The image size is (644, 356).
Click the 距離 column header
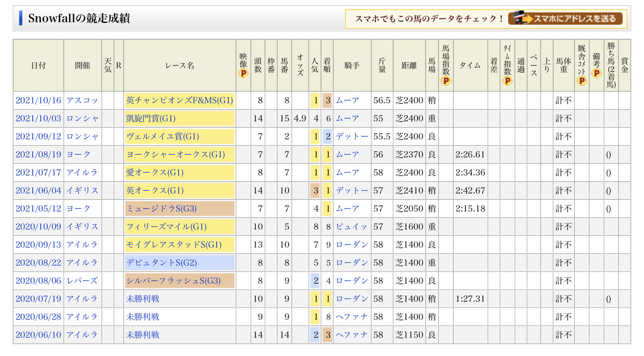tap(409, 66)
